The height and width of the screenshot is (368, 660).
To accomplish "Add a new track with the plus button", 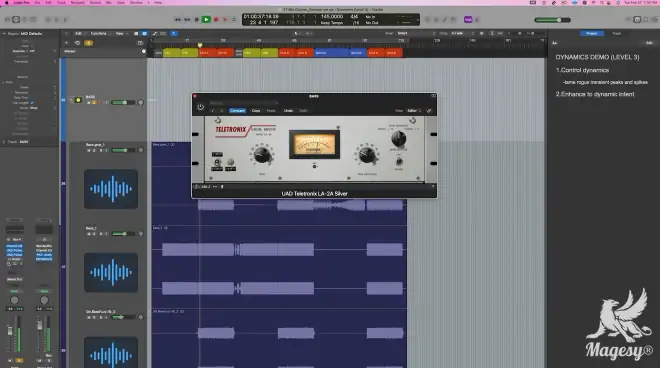I will (66, 43).
